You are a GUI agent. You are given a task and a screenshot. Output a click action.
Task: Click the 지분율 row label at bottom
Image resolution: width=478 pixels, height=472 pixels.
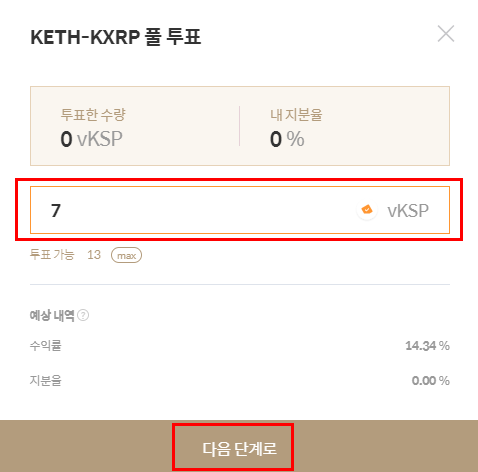point(46,380)
